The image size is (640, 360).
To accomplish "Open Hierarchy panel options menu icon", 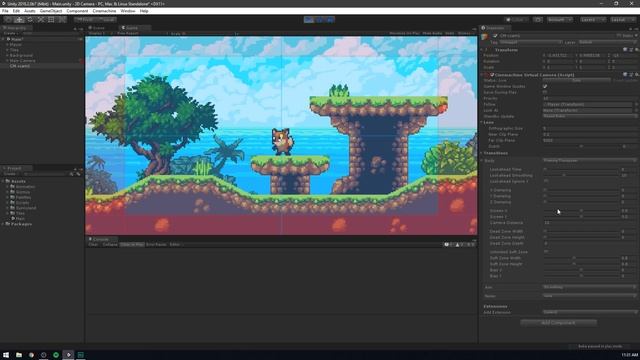I will click(81, 29).
